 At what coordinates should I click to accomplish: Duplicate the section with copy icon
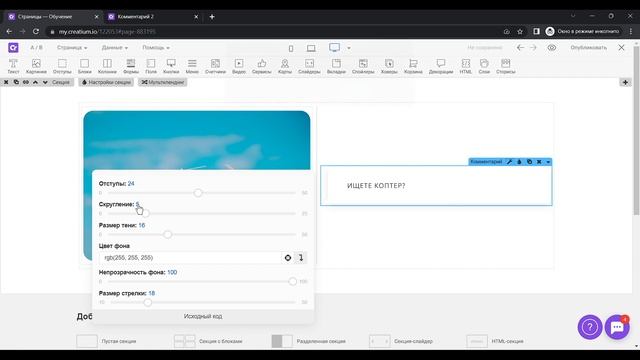click(16, 82)
